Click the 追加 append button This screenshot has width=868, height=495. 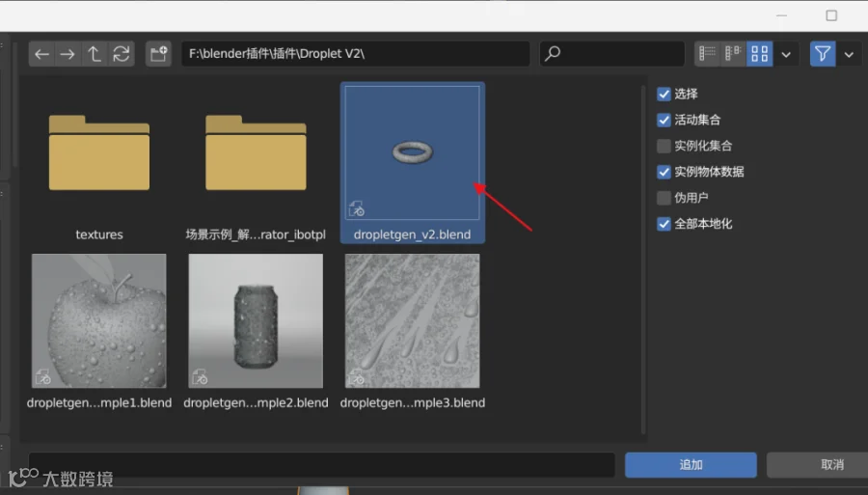[x=691, y=464]
